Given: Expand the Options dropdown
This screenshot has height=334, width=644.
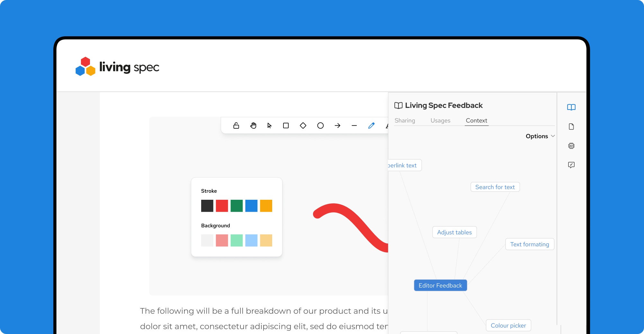Looking at the screenshot, I should [x=540, y=136].
